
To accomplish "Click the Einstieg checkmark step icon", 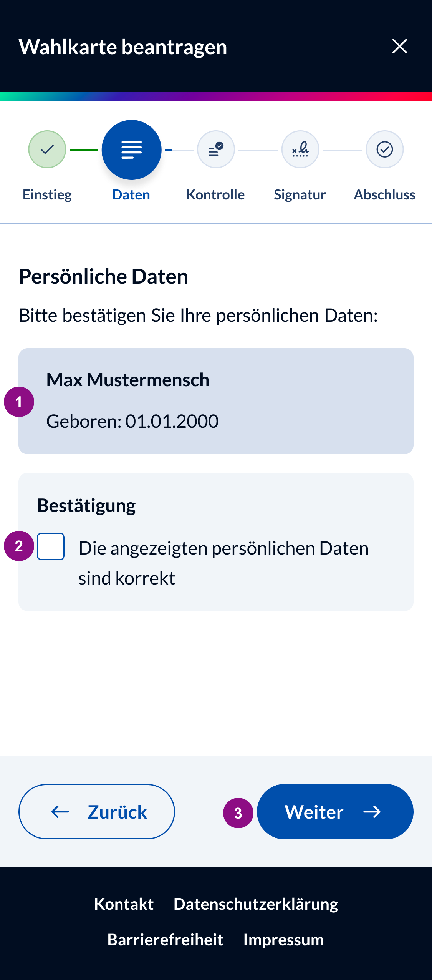I will 47,149.
